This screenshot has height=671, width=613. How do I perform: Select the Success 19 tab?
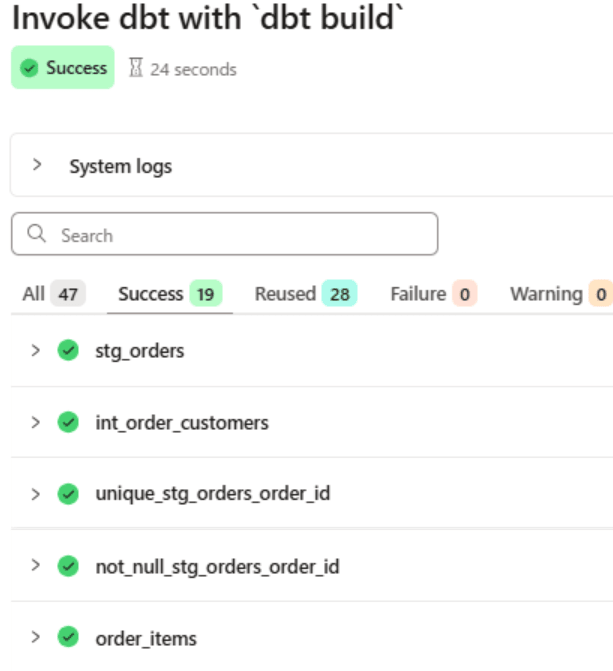(170, 294)
